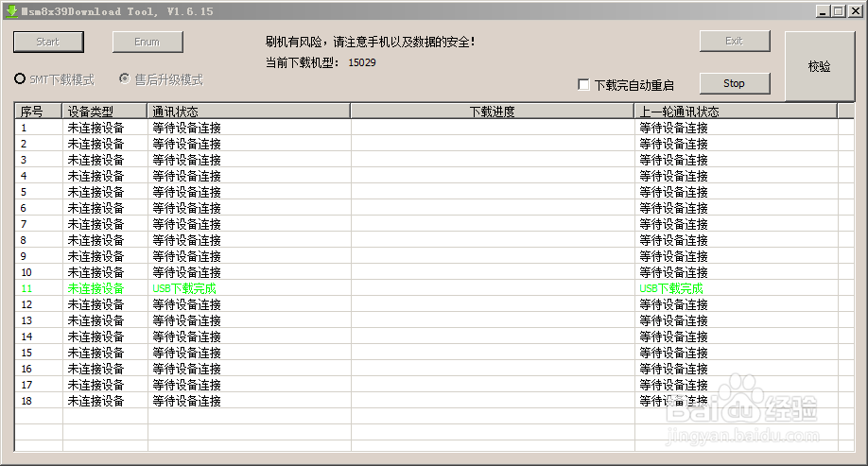This screenshot has width=868, height=466.
Task: Click green 未连接设备 in row 11
Action: click(x=95, y=288)
